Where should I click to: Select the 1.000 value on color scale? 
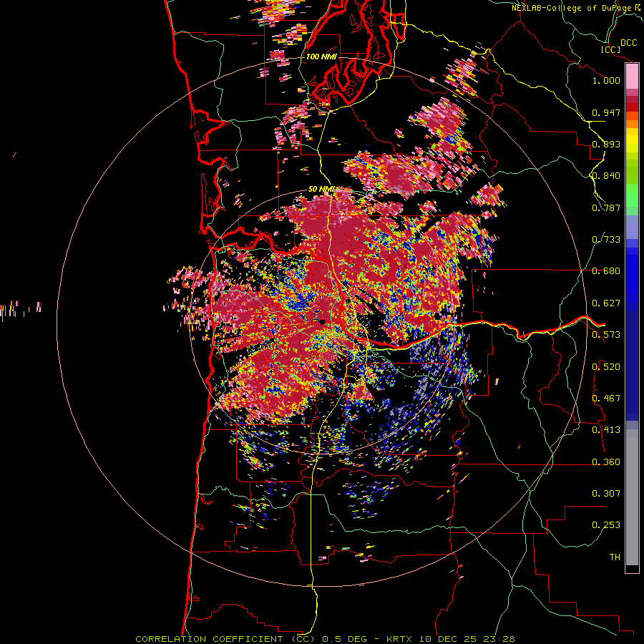point(606,80)
